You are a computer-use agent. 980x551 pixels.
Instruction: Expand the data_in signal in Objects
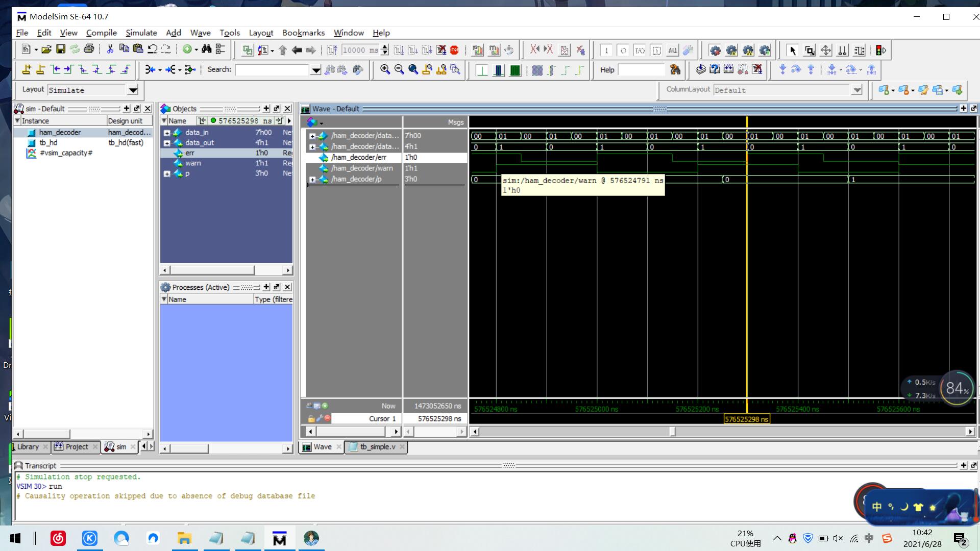(167, 133)
